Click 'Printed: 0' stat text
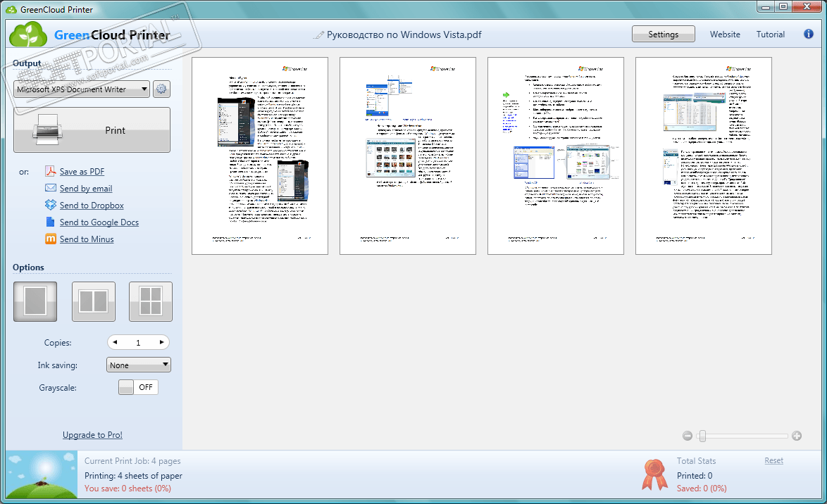The height and width of the screenshot is (504, 827). [x=695, y=476]
